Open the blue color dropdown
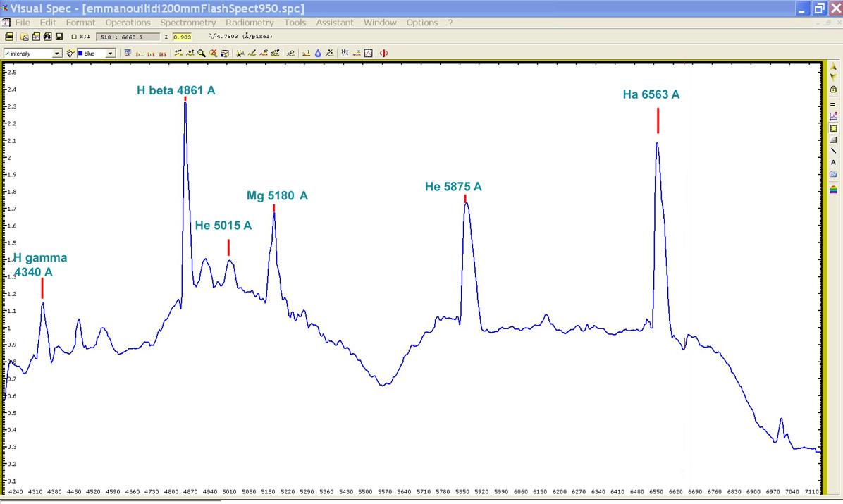 coord(111,54)
